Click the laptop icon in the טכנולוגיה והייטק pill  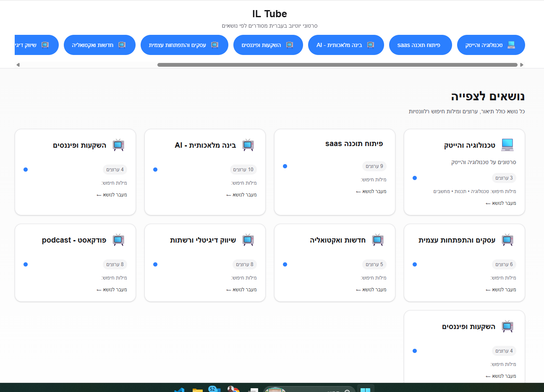[511, 45]
